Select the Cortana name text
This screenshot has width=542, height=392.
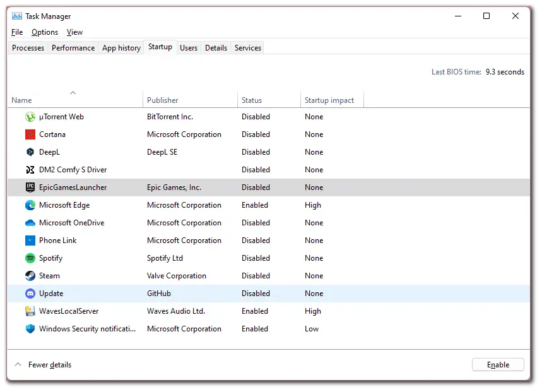pyautogui.click(x=52, y=134)
